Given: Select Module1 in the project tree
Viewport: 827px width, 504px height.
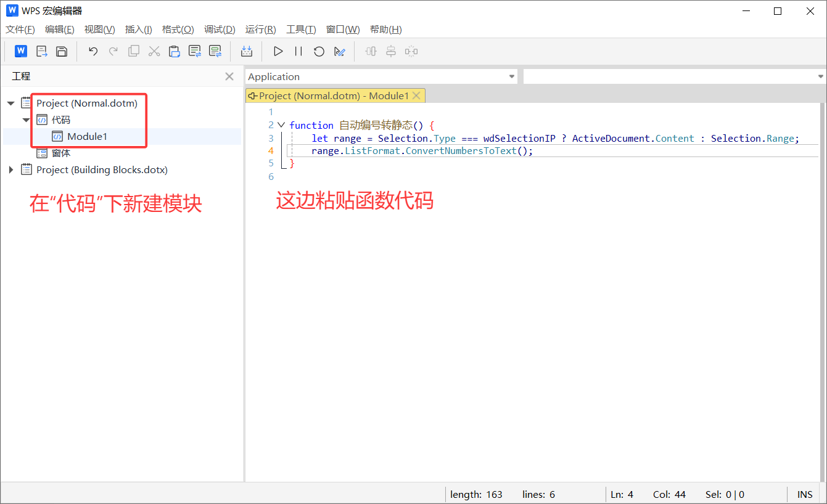Looking at the screenshot, I should coord(87,137).
